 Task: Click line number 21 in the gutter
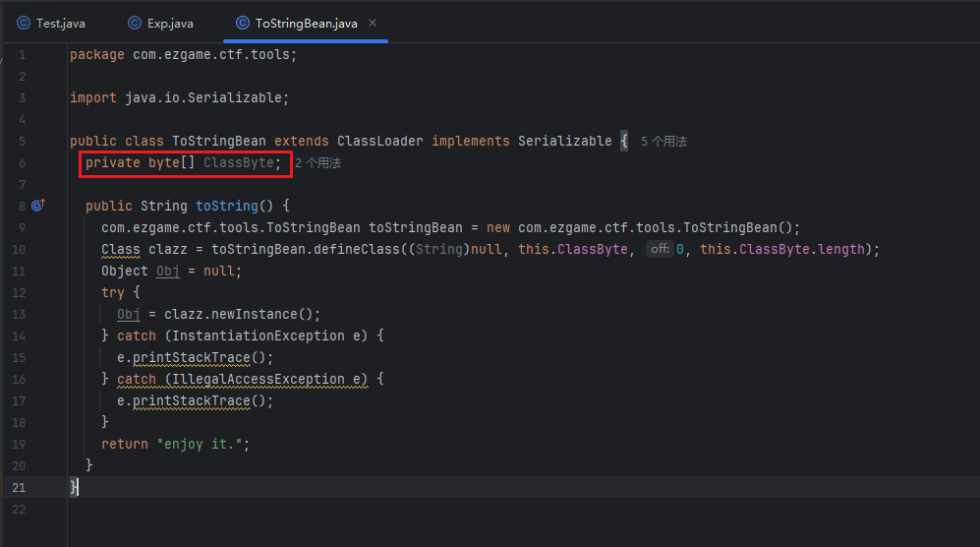click(x=21, y=487)
